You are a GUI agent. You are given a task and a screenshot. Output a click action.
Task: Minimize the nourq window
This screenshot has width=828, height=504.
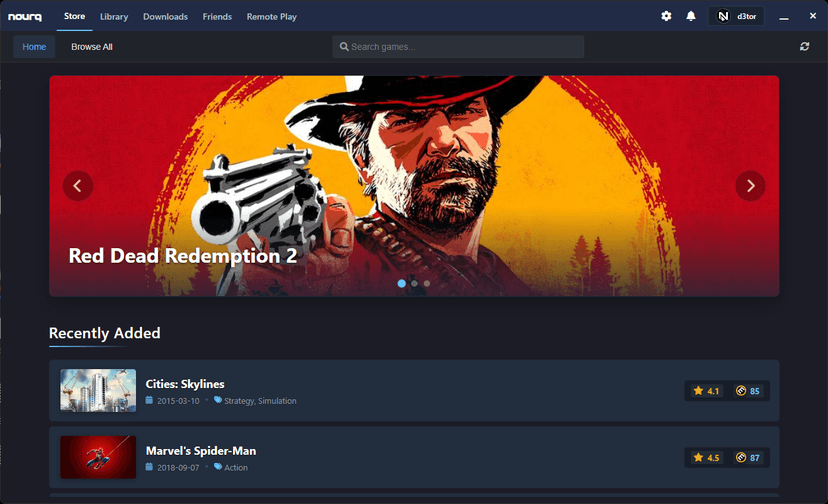tap(784, 17)
